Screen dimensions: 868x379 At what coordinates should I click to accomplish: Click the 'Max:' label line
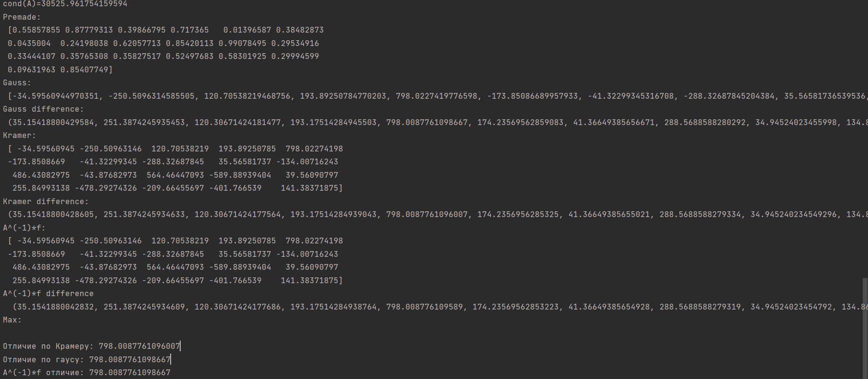tap(12, 320)
